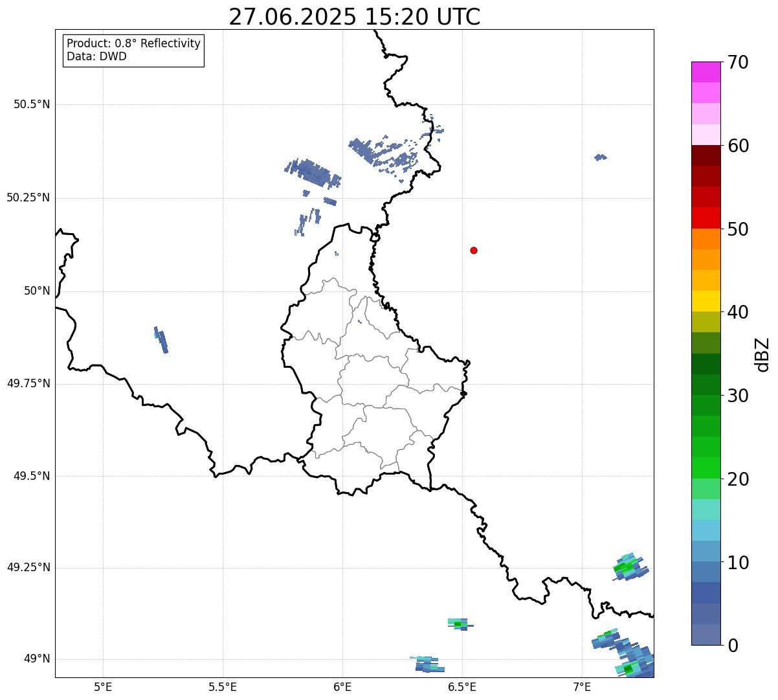778x700 pixels.
Task: Click the small radar echo near 50.35°N 7.1°E
Action: click(x=601, y=157)
